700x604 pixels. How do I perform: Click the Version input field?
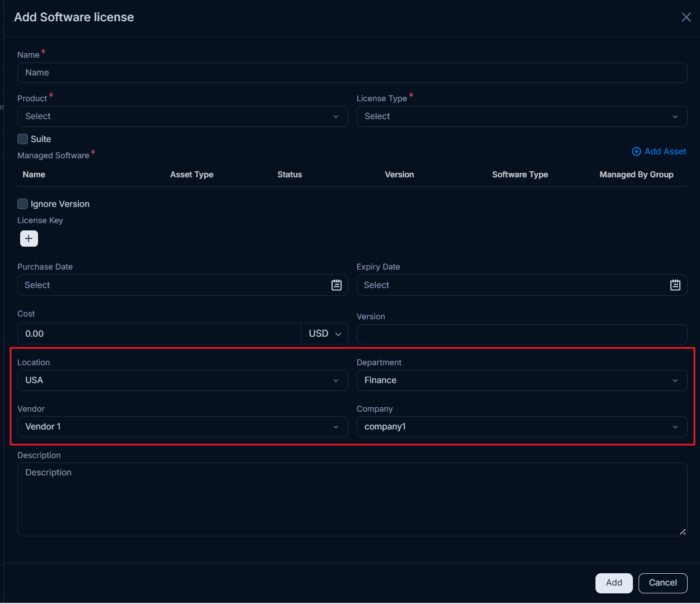(522, 334)
